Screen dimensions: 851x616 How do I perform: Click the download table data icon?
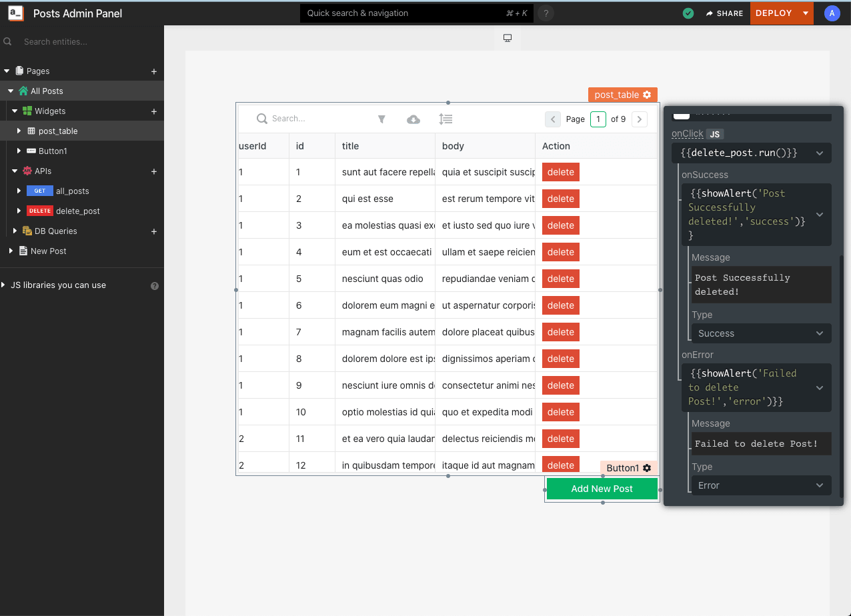[413, 119]
